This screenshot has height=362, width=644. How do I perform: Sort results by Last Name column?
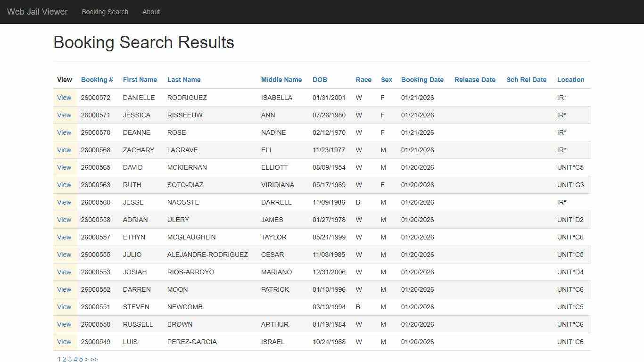(x=184, y=80)
